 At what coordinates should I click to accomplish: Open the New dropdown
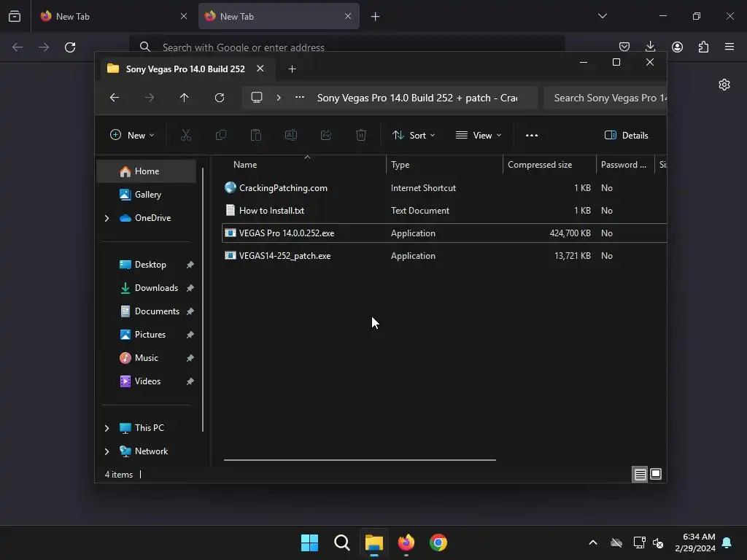132,135
